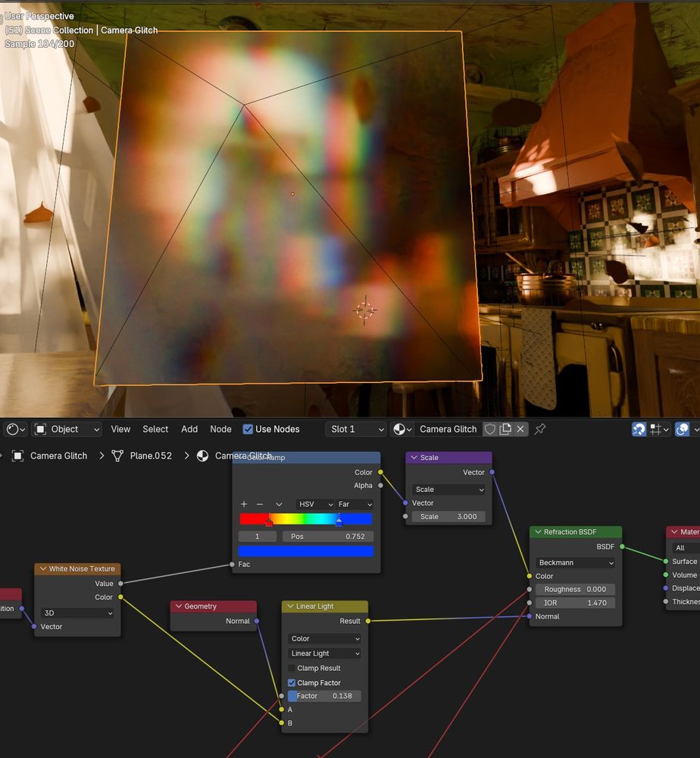Viewport: 700px width, 758px height.
Task: Open the blue stop color swatch
Action: point(306,551)
